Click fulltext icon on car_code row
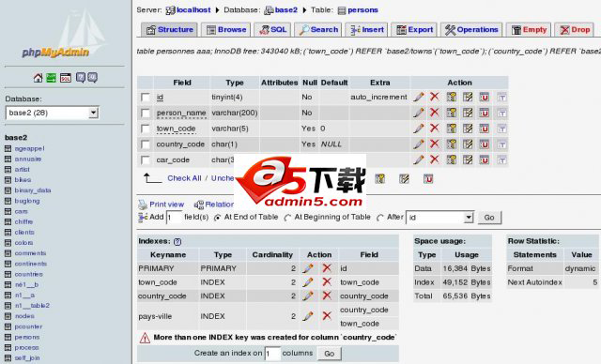This screenshot has height=364, width=601. pyautogui.click(x=501, y=160)
